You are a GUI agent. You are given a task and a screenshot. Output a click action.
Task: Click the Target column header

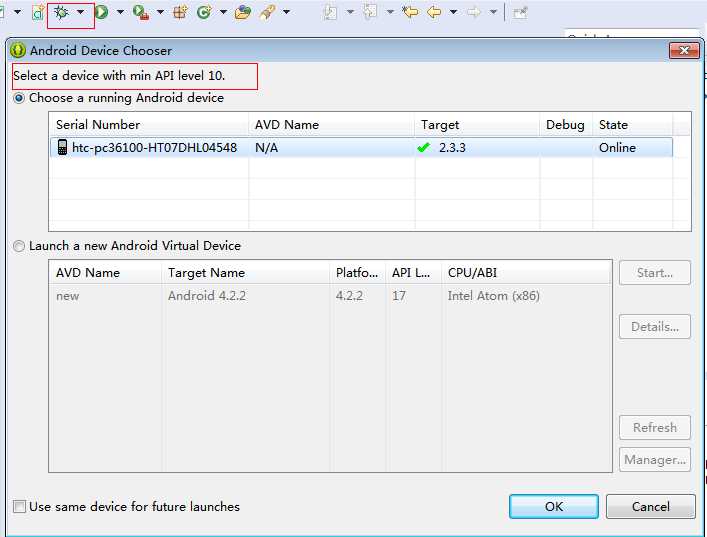pos(477,124)
